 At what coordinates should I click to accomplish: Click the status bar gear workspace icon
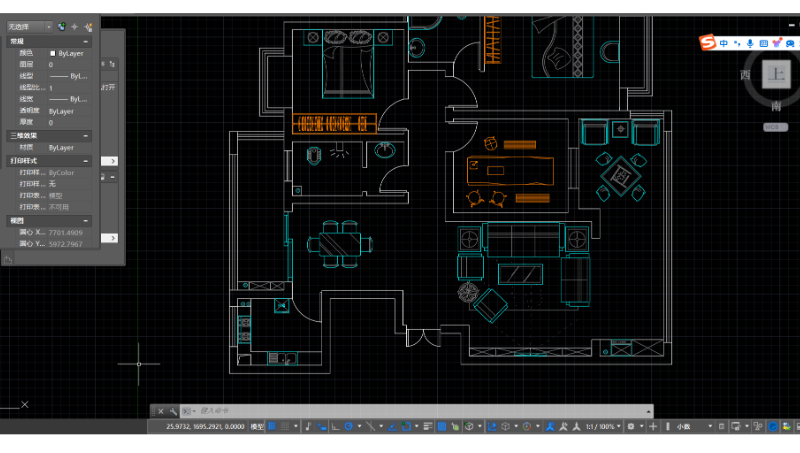pos(631,426)
